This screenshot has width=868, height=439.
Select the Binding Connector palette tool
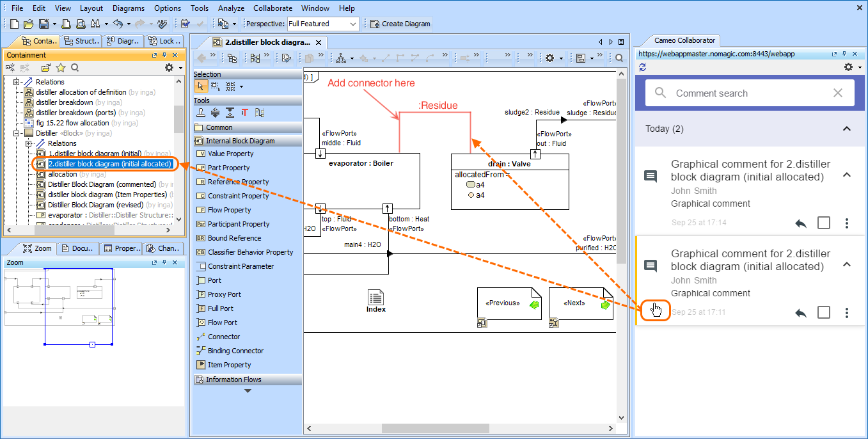click(x=235, y=351)
